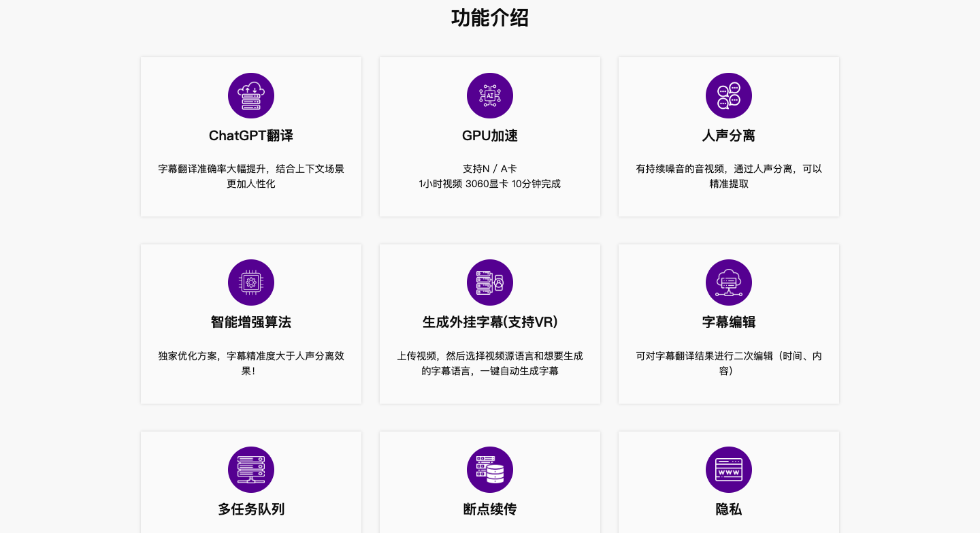The image size is (980, 533).
Task: Click the 生成外挂字幕(支持VR) title
Action: 490,322
